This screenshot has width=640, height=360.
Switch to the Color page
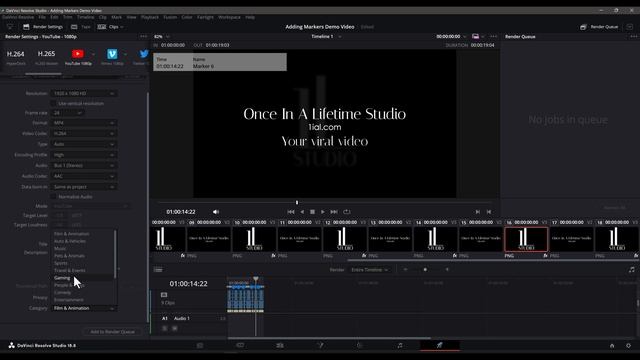(360, 345)
